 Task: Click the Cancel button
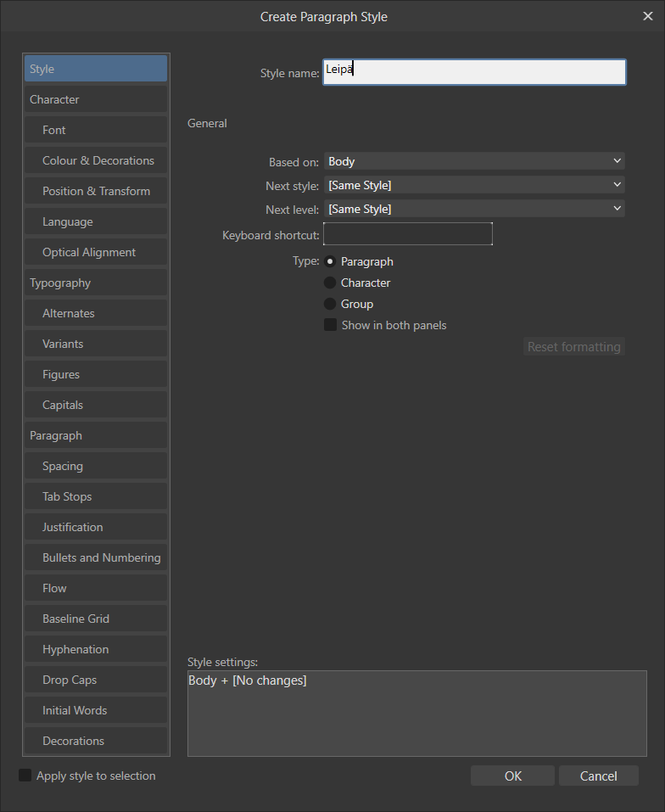(x=599, y=776)
